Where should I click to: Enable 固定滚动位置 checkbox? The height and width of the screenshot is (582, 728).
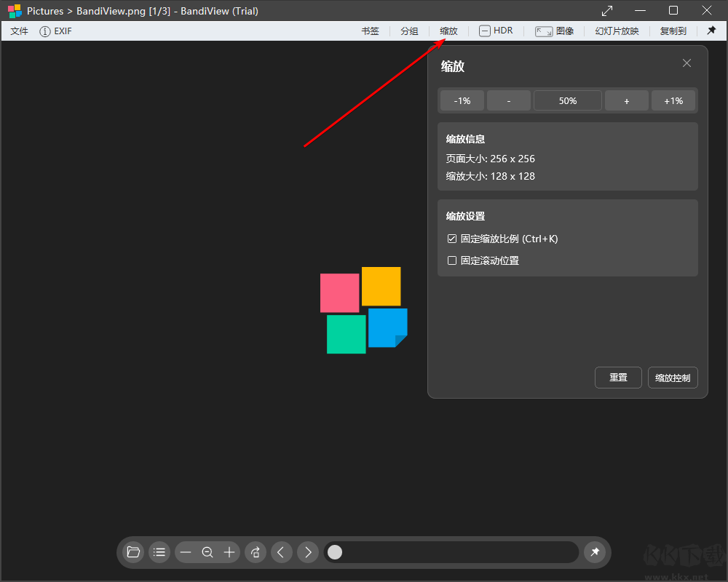452,260
